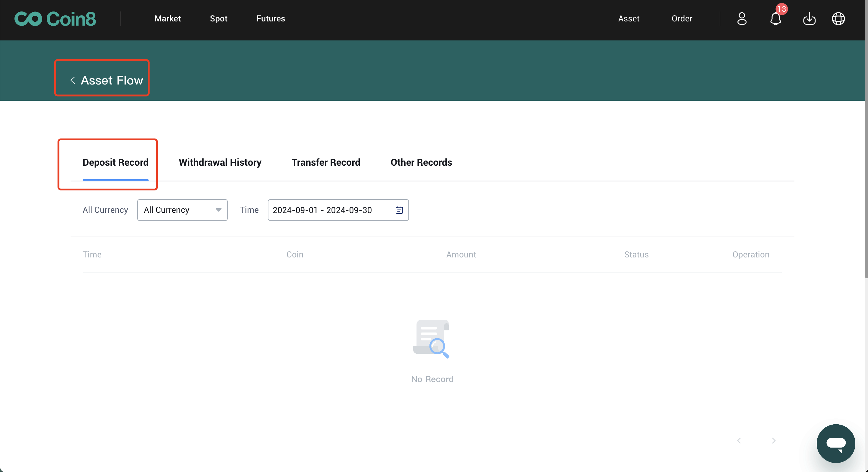Viewport: 868px width, 472px height.
Task: Open the language globe icon
Action: [838, 18]
